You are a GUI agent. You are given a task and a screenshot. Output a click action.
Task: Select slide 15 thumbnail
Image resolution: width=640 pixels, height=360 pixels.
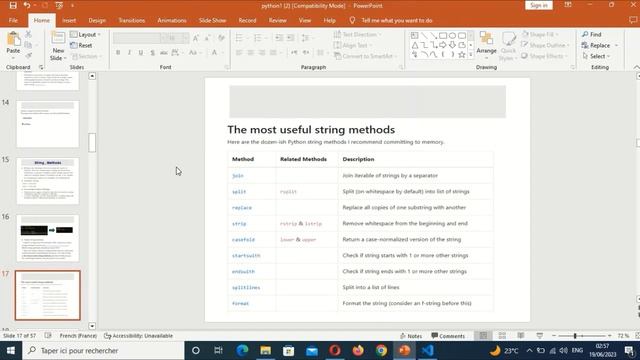pos(48,181)
